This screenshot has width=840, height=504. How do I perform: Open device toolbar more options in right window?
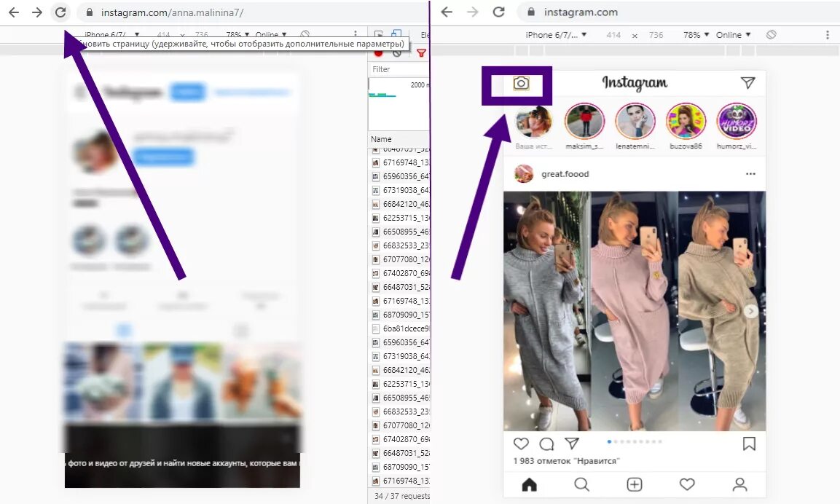point(828,35)
